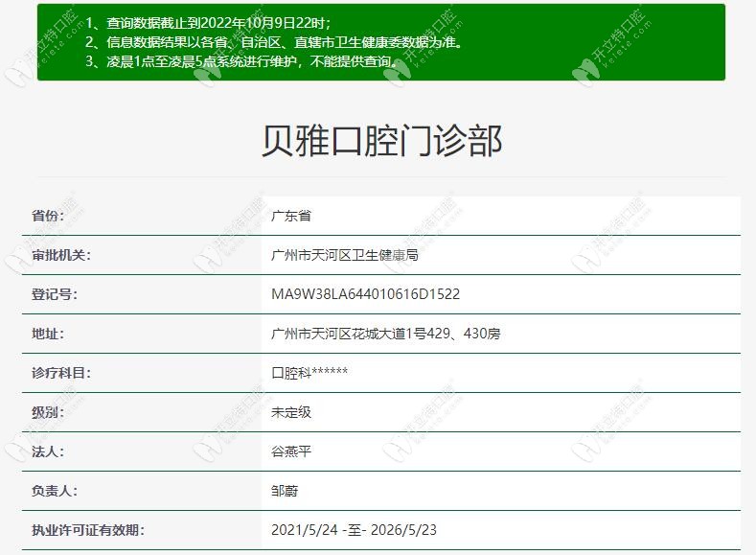
Task: Click the 法人 label
Action: pos(48,451)
